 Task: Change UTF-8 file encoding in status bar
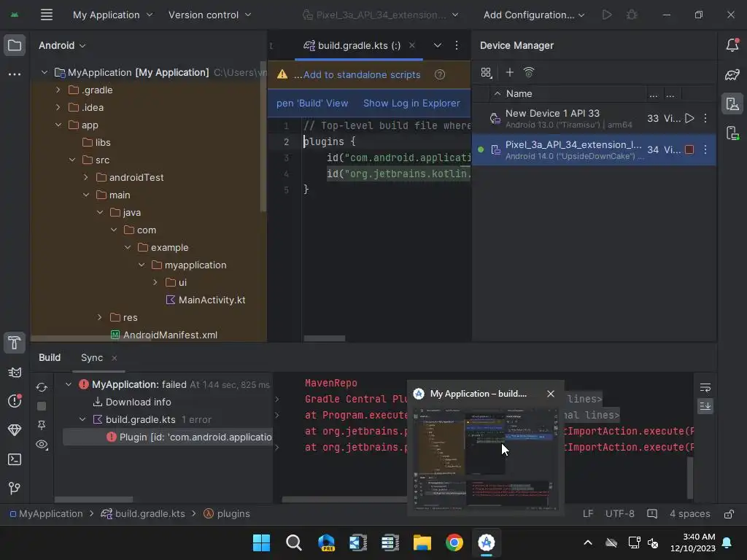pos(619,514)
